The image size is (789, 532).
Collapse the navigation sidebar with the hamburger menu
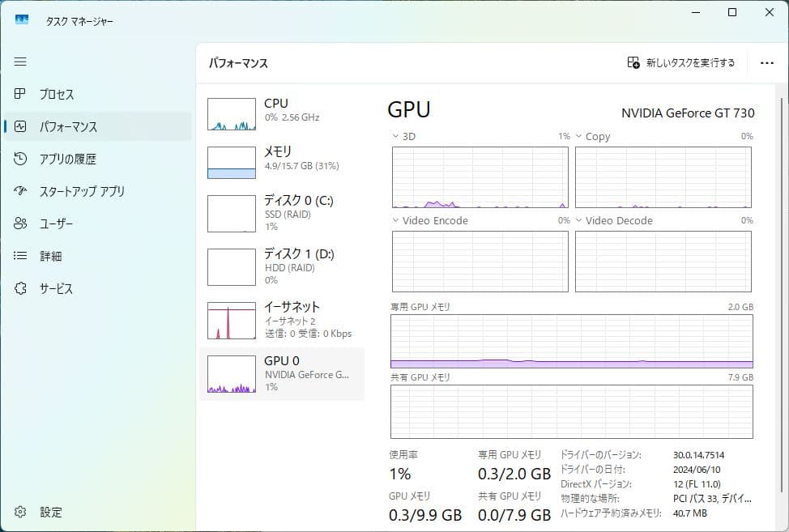click(20, 62)
